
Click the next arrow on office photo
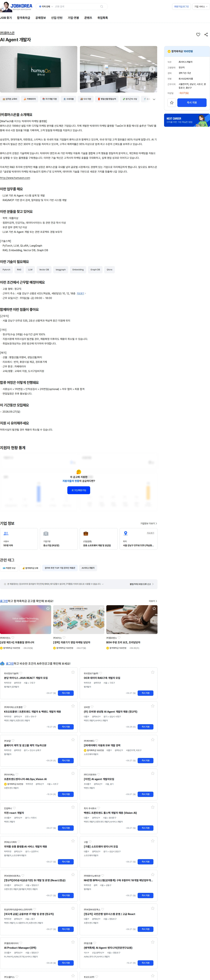click(x=152, y=69)
